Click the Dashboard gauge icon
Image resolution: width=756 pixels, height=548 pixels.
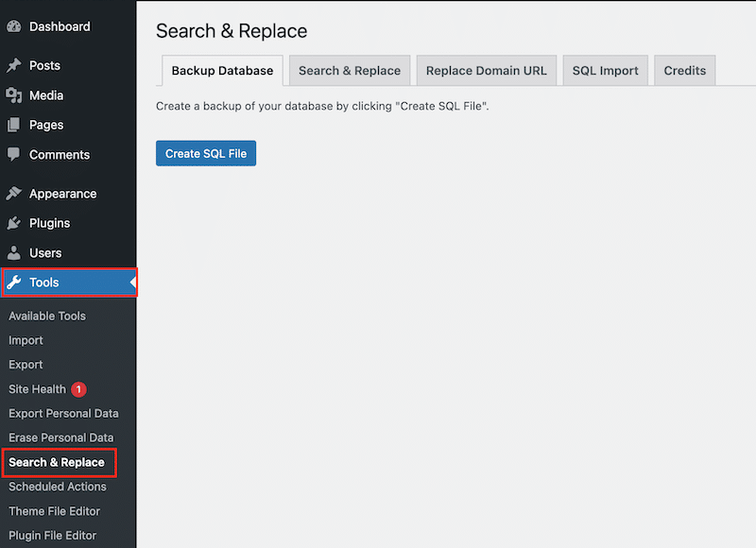coord(14,26)
